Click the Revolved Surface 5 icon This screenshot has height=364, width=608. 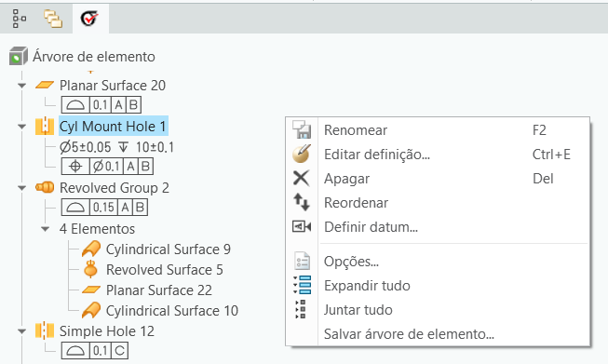(x=90, y=269)
